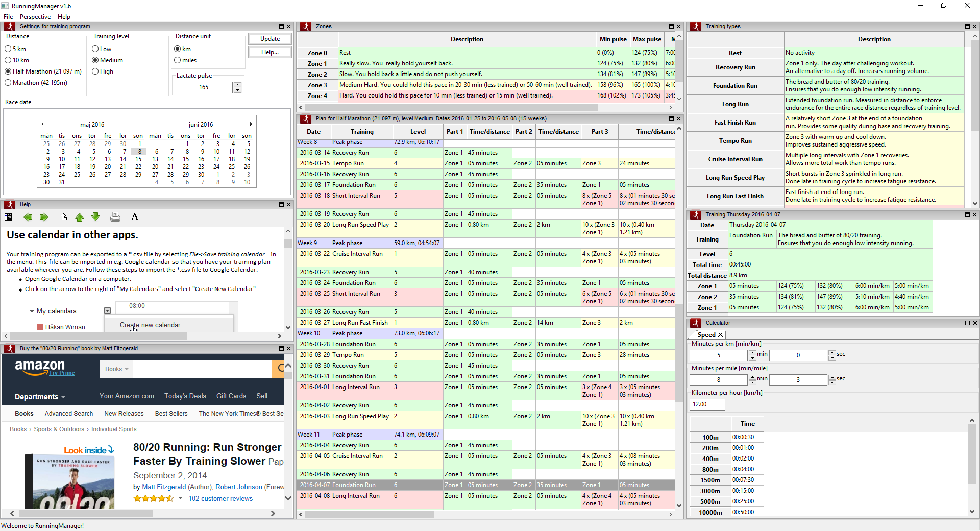Click the Help panel forward arrow

click(44, 218)
